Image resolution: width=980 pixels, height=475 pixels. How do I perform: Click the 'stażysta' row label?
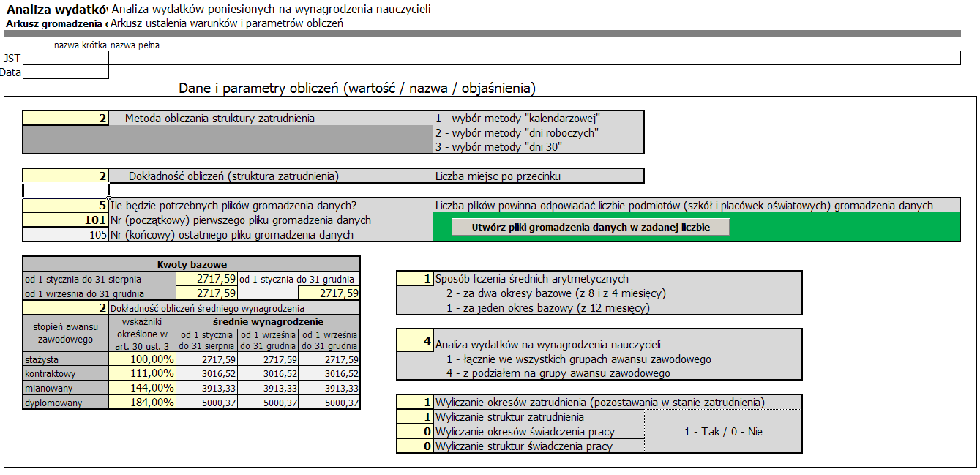(66, 359)
